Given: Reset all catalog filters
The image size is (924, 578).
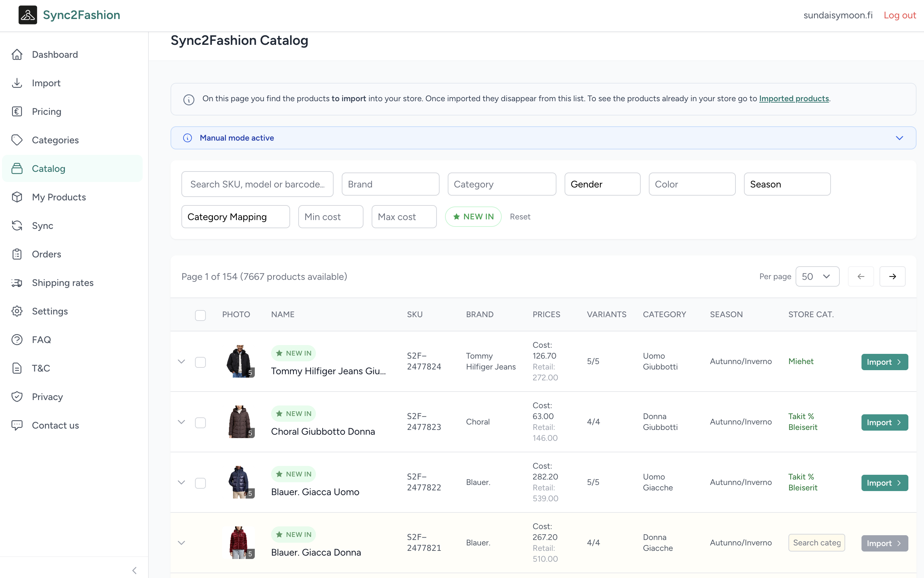Looking at the screenshot, I should (x=520, y=217).
